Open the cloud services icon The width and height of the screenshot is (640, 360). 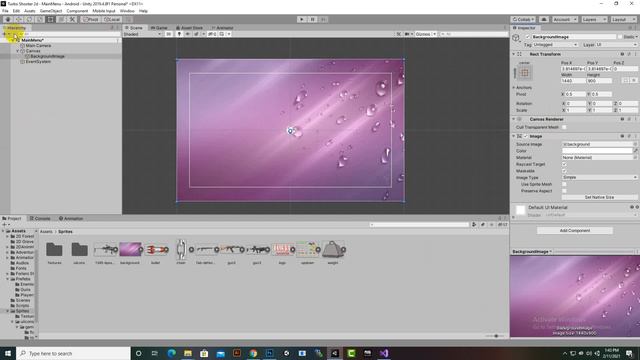tap(544, 19)
